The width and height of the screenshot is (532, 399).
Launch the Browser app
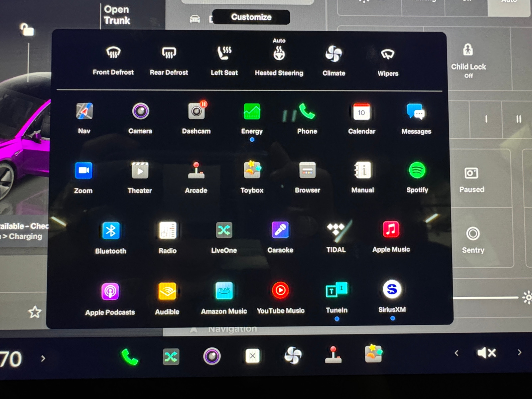click(308, 170)
